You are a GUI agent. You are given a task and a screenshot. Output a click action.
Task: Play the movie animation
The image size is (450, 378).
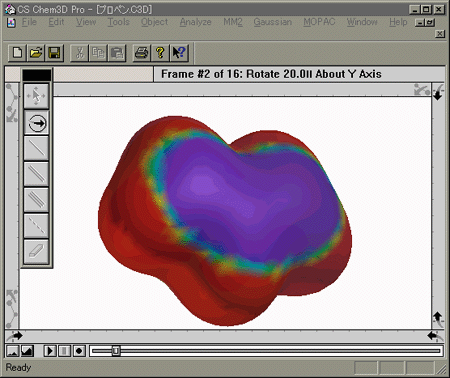pyautogui.click(x=50, y=351)
